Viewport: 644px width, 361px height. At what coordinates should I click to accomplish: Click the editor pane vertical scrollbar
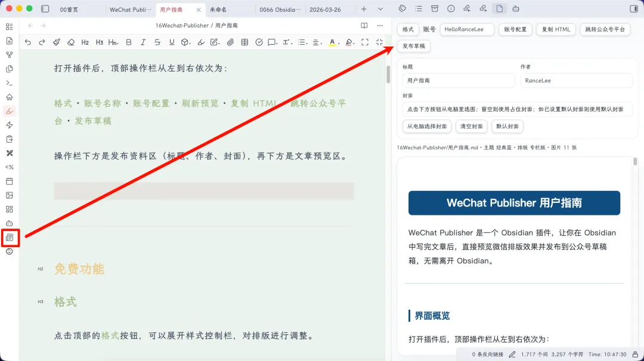tap(388, 75)
